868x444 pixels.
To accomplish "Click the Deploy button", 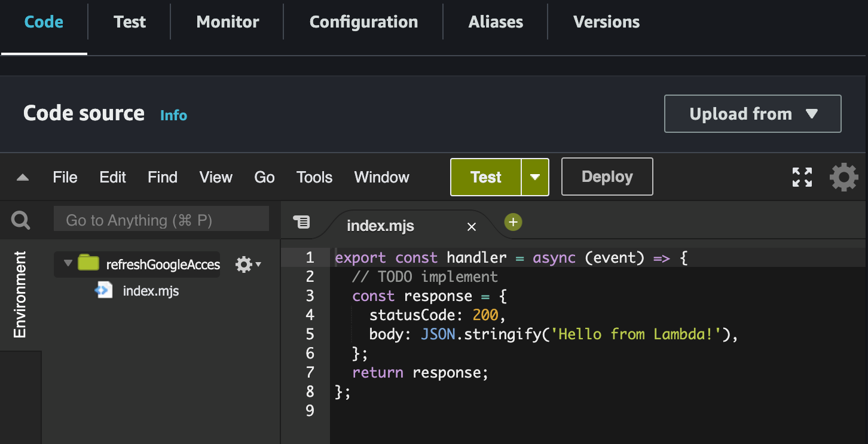I will click(x=607, y=177).
